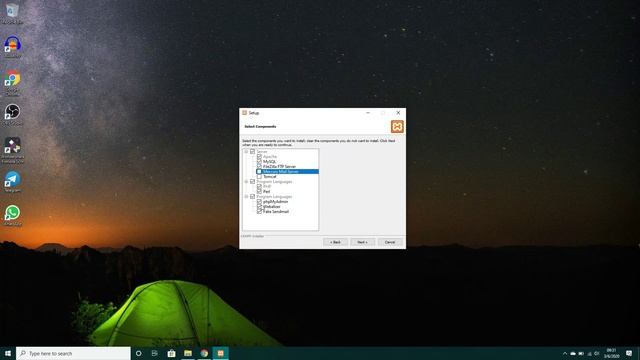Check the Tomcat checkbox
This screenshot has height=360, width=640.
(x=259, y=177)
